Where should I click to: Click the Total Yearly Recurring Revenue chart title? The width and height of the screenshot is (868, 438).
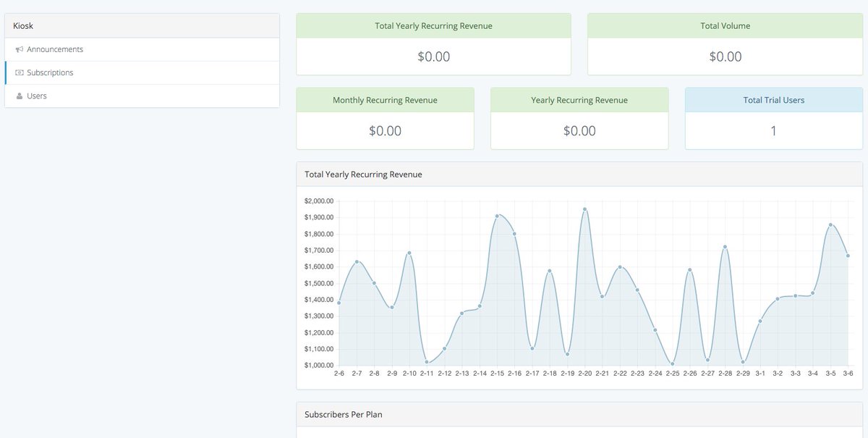(x=363, y=174)
